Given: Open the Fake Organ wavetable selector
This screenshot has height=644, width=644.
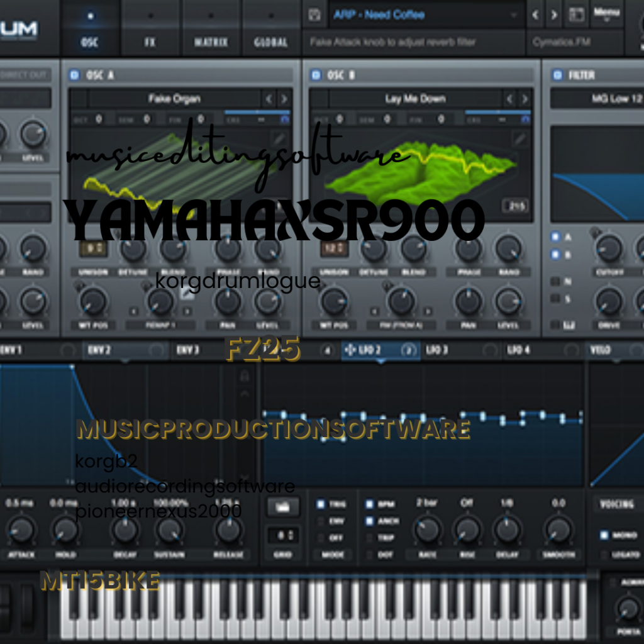Looking at the screenshot, I should point(175,99).
